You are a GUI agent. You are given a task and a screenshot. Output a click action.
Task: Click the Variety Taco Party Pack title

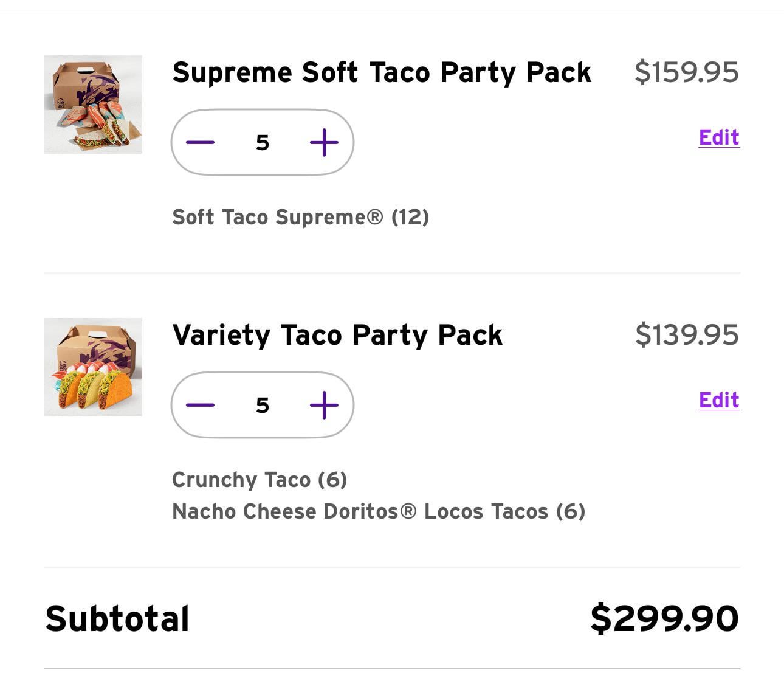tap(337, 335)
